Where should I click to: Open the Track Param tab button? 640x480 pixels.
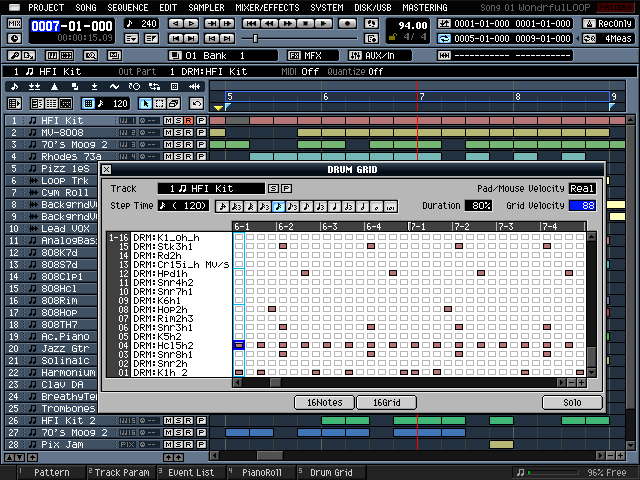click(122, 473)
